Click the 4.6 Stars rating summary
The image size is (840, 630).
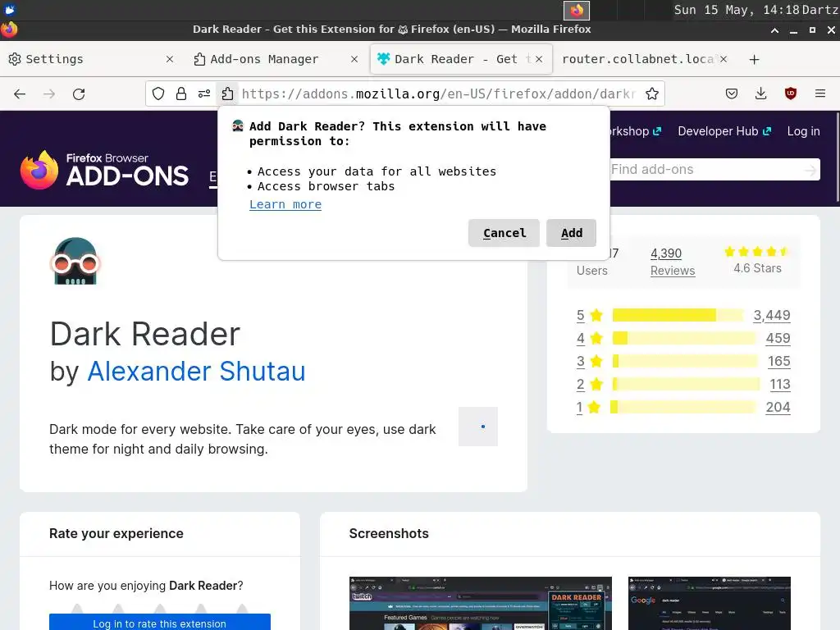point(757,261)
